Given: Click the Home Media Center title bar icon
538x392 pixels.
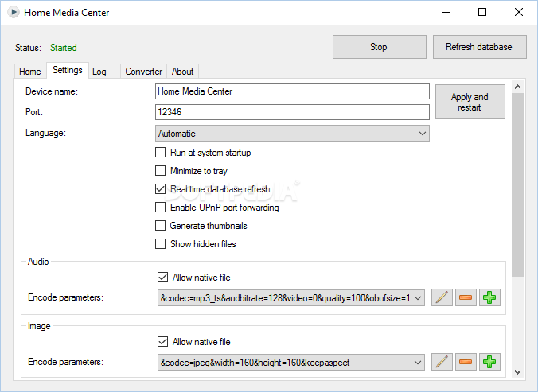Looking at the screenshot, I should pyautogui.click(x=14, y=13).
